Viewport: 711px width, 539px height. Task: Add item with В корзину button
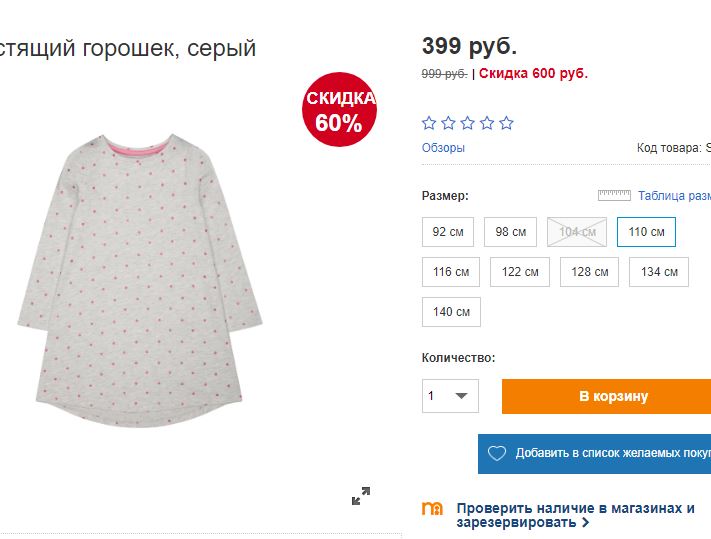tap(607, 396)
